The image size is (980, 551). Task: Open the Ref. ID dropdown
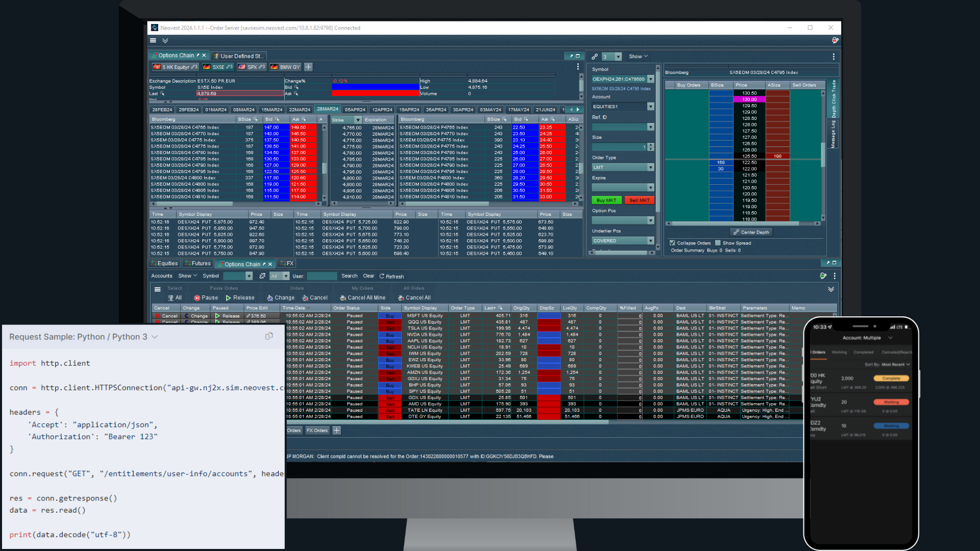click(650, 127)
